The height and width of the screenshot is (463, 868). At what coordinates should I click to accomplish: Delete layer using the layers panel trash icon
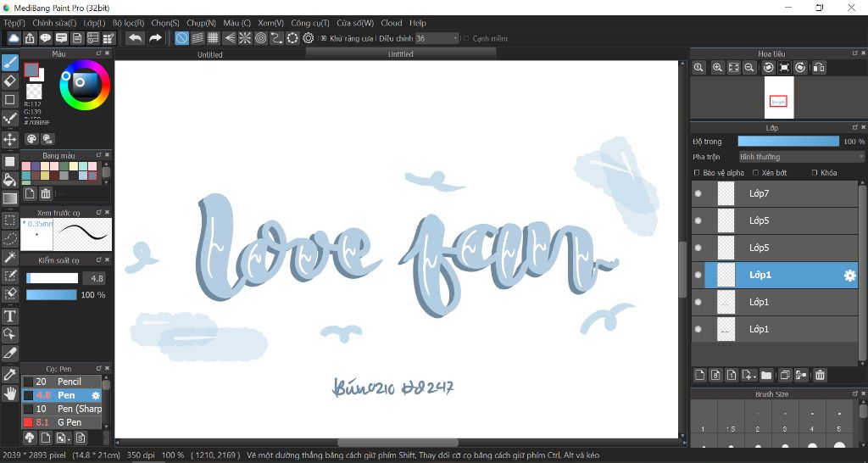coord(820,375)
